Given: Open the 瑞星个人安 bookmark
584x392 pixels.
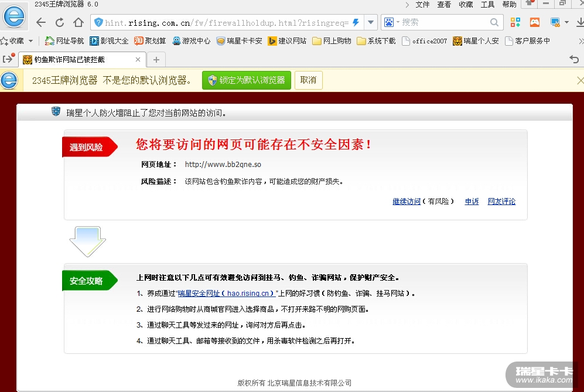Looking at the screenshot, I should click(476, 41).
